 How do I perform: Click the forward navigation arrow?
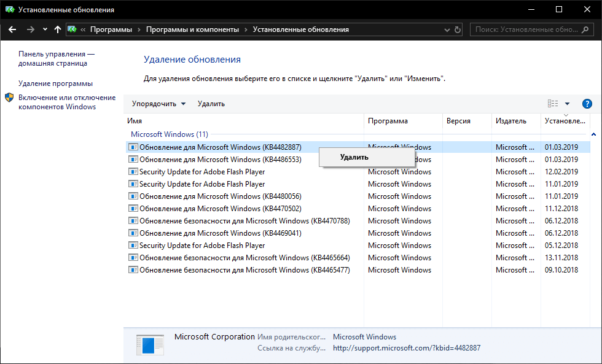30,29
